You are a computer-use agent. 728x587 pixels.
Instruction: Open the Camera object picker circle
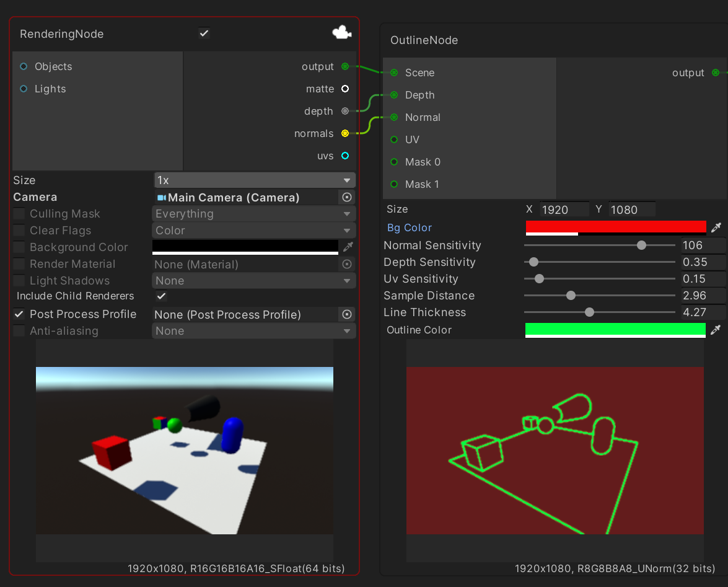tap(347, 197)
